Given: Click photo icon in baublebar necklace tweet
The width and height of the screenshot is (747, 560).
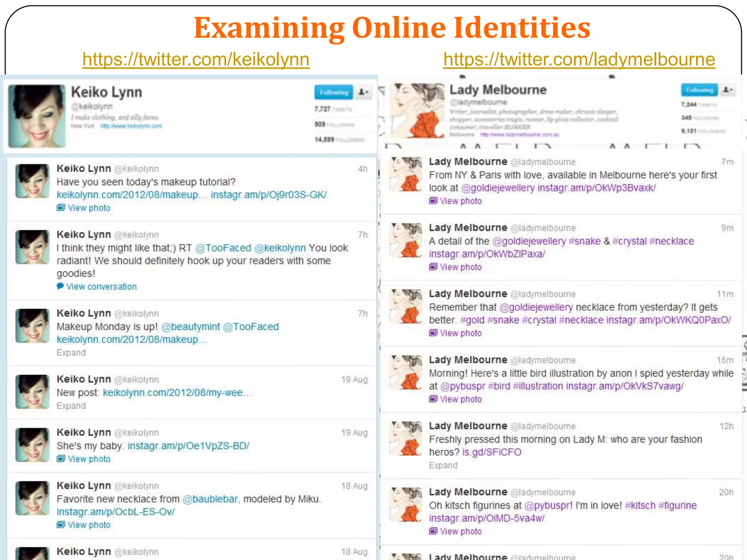Looking at the screenshot, I should 61,525.
